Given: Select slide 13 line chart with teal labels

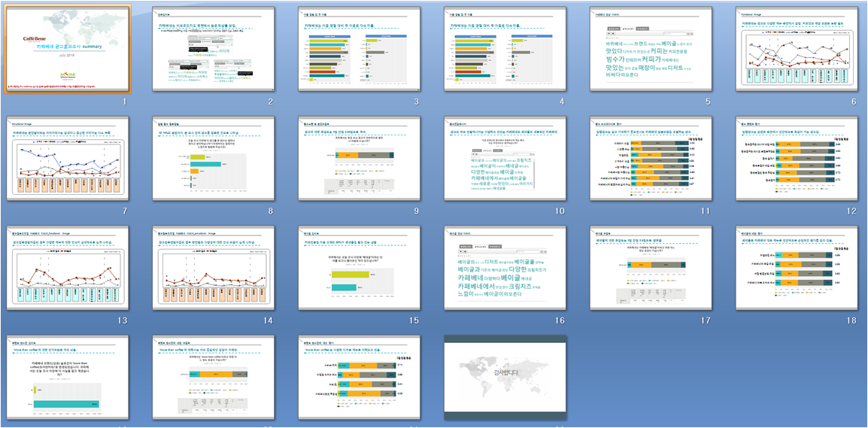Looking at the screenshot, I should click(68, 268).
